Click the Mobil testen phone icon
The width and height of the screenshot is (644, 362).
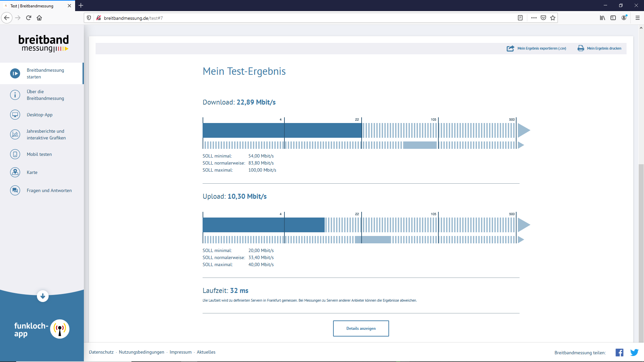[x=15, y=154]
